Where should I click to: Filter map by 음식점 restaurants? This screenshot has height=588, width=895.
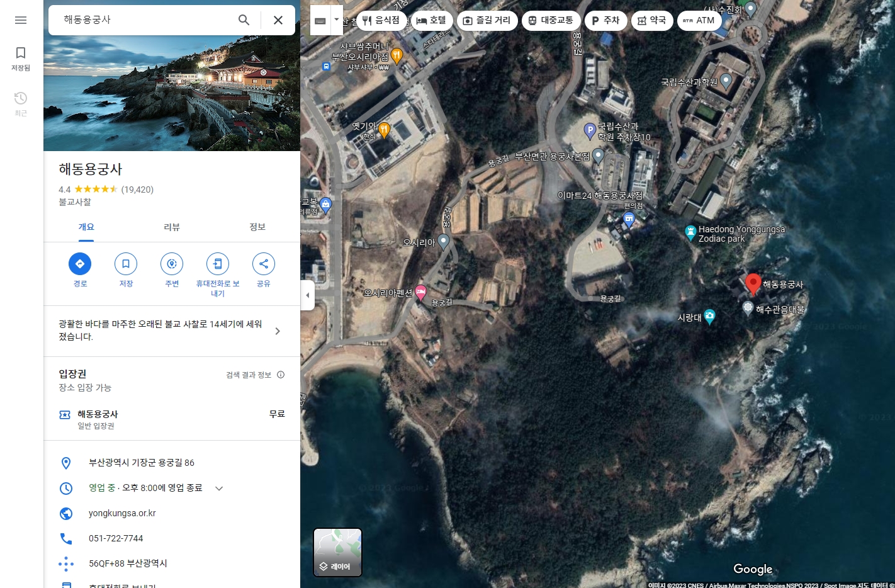point(381,21)
